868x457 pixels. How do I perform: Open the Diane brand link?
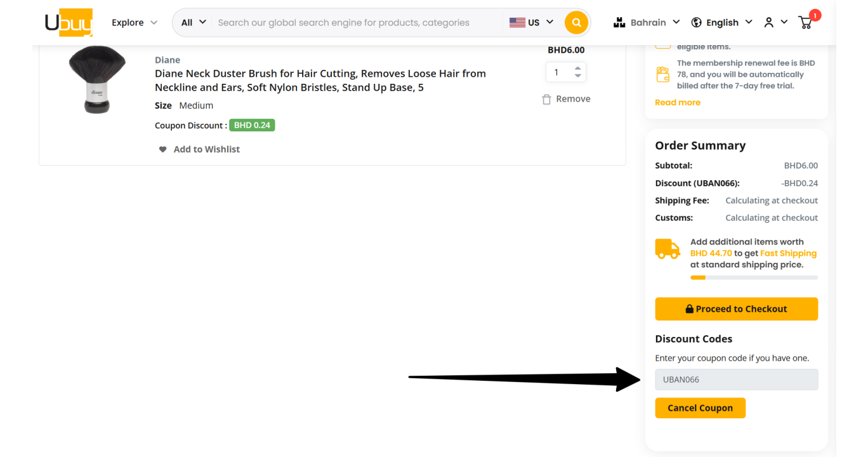168,60
